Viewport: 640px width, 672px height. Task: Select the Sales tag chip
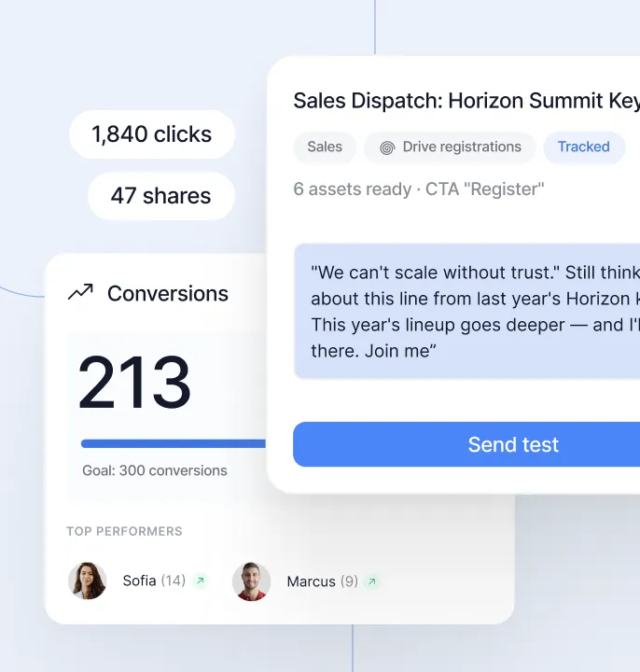point(325,147)
